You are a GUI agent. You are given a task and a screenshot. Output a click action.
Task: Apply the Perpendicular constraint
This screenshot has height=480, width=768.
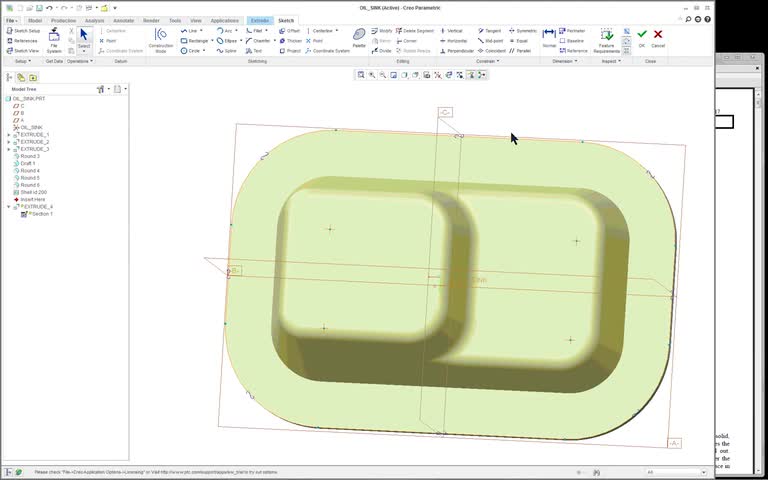tap(456, 51)
